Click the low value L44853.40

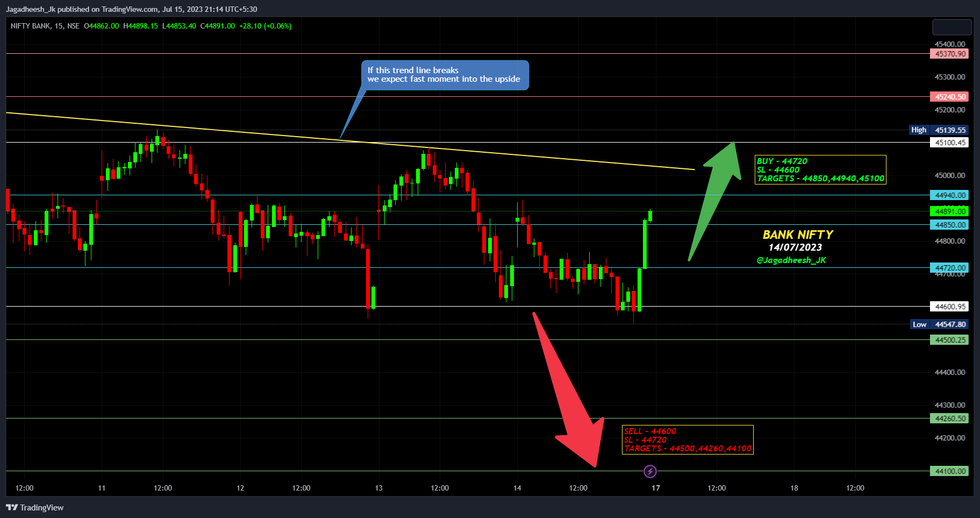180,26
